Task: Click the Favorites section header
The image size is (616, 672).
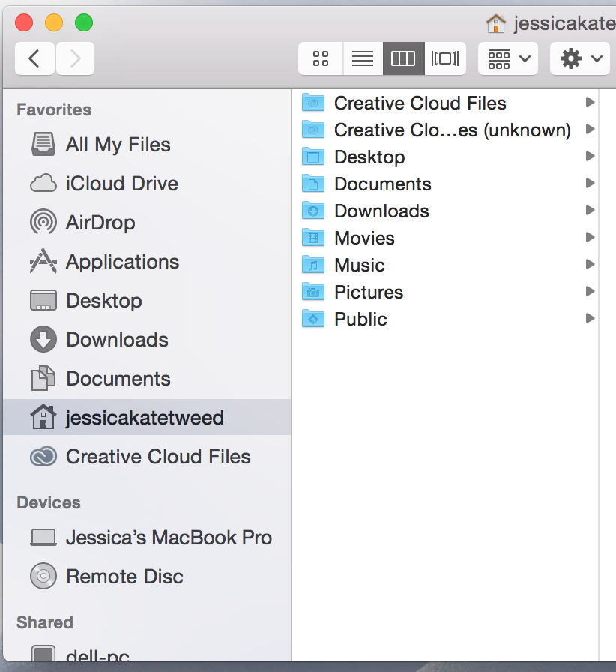Action: point(54,109)
